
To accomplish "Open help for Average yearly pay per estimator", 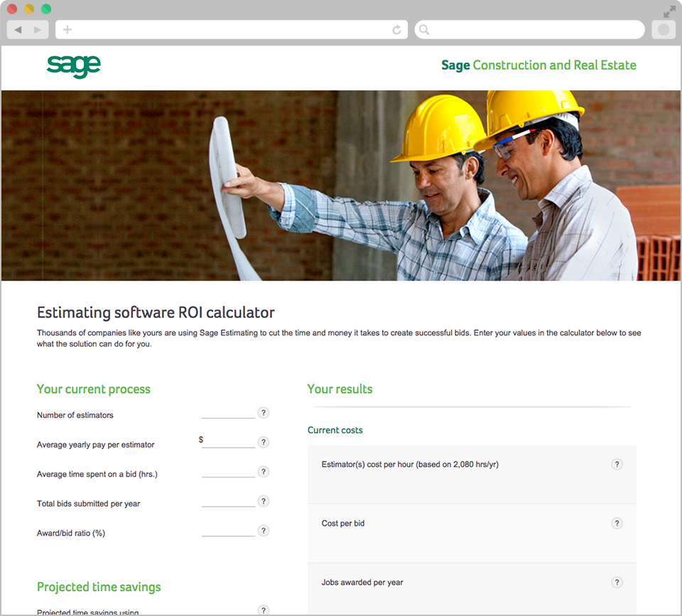I will 263,443.
